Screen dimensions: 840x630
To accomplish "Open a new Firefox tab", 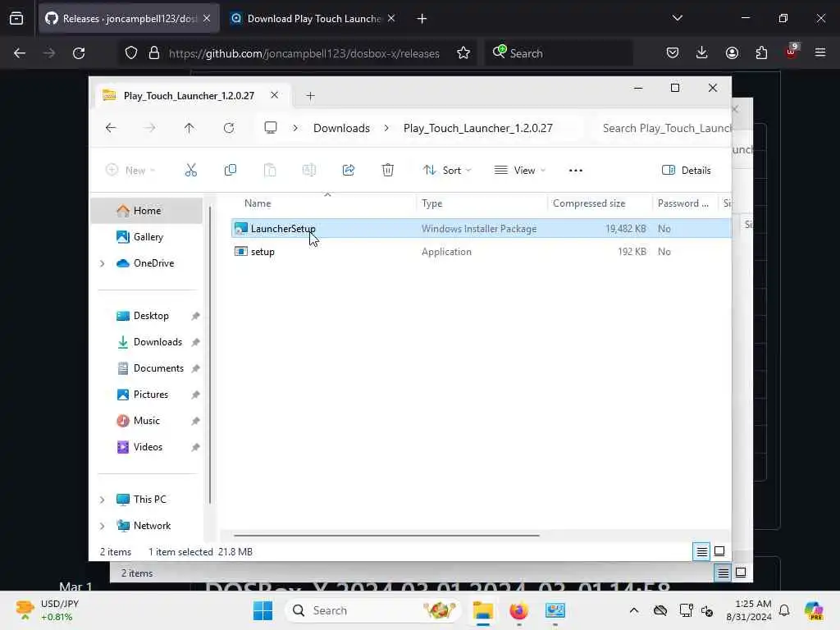I will 422,19.
